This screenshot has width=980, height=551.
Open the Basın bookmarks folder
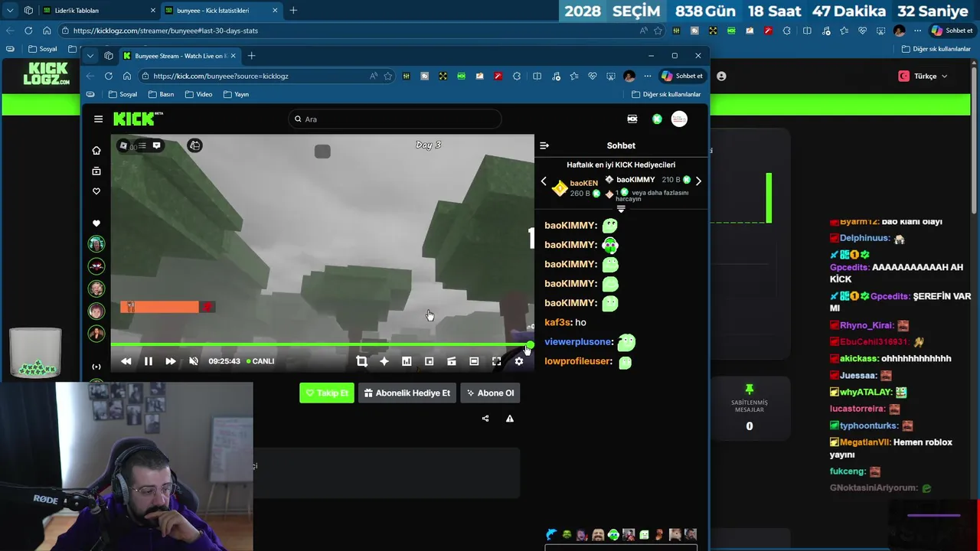161,94
